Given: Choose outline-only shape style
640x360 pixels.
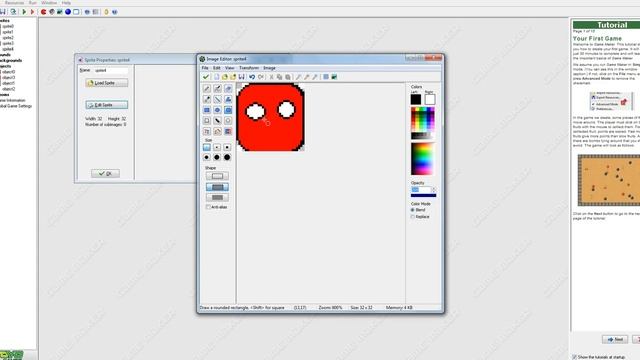Looking at the screenshot, I should click(217, 176).
